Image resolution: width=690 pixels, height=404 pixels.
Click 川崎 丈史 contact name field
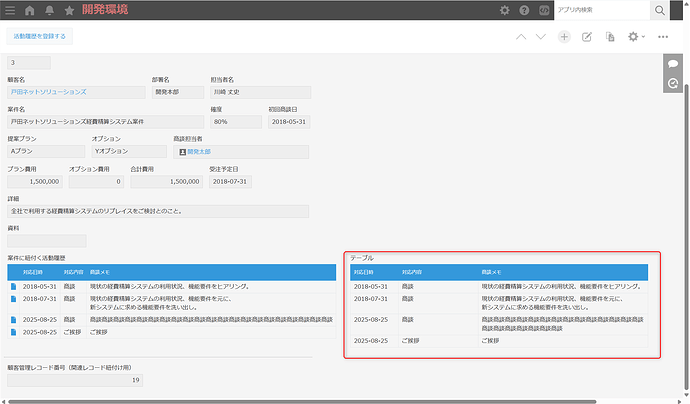click(x=261, y=92)
